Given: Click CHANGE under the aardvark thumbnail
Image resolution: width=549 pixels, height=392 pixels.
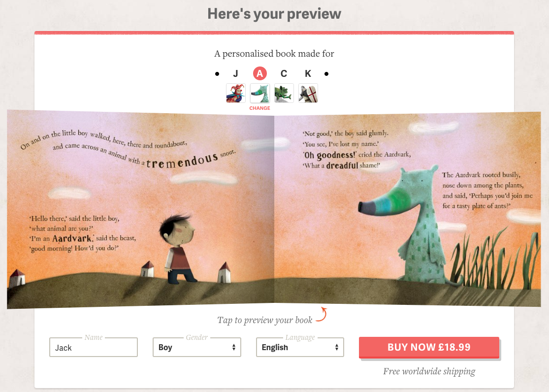Looking at the screenshot, I should coord(260,108).
